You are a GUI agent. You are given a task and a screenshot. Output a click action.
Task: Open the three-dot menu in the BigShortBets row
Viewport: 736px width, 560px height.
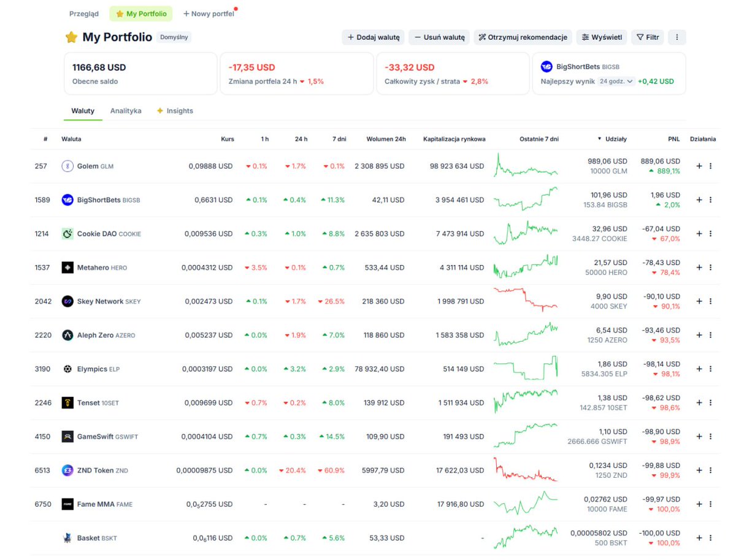(710, 200)
